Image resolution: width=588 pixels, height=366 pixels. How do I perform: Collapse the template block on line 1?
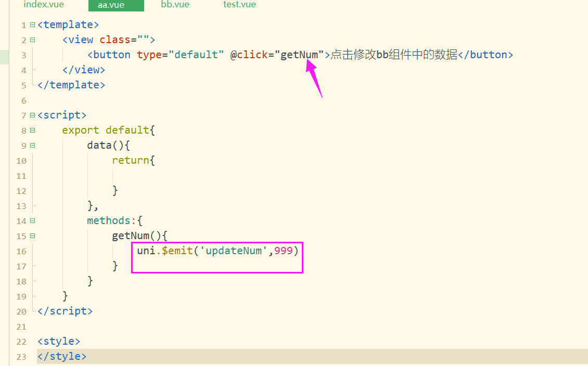click(x=33, y=25)
